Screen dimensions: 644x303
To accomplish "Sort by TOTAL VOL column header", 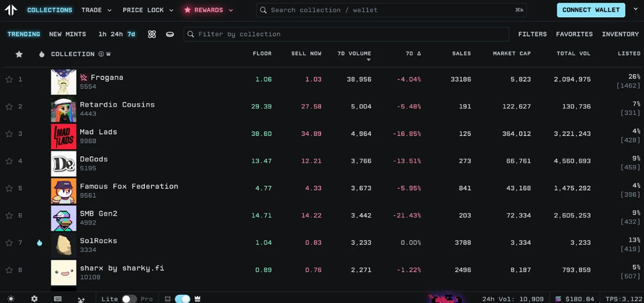I will click(x=573, y=54).
